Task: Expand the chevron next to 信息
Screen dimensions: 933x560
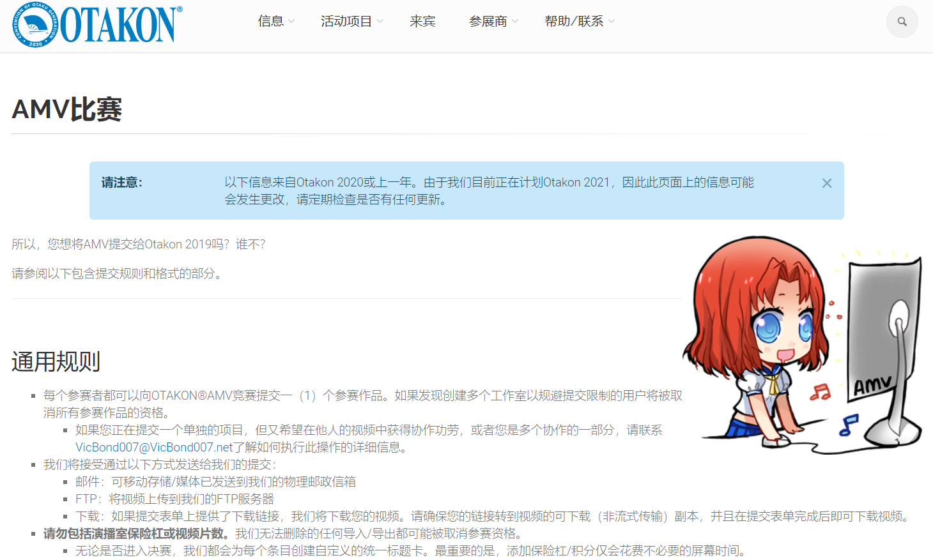Action: (x=291, y=21)
